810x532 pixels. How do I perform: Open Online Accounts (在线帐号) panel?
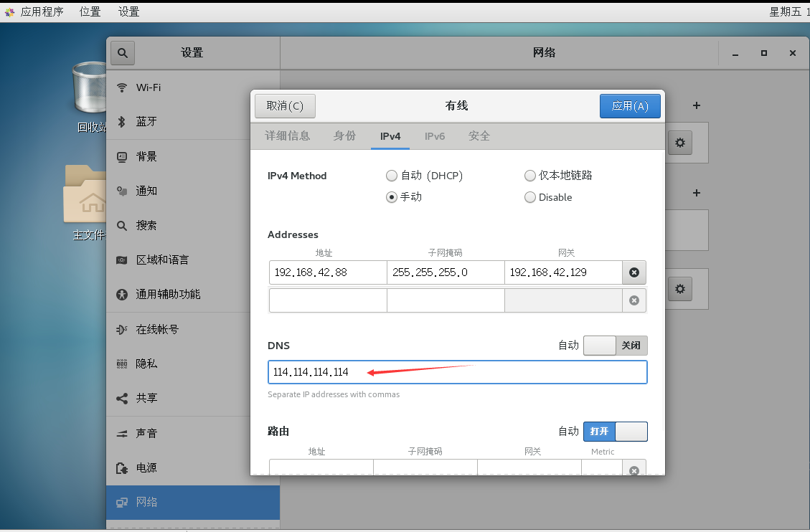pos(193,330)
